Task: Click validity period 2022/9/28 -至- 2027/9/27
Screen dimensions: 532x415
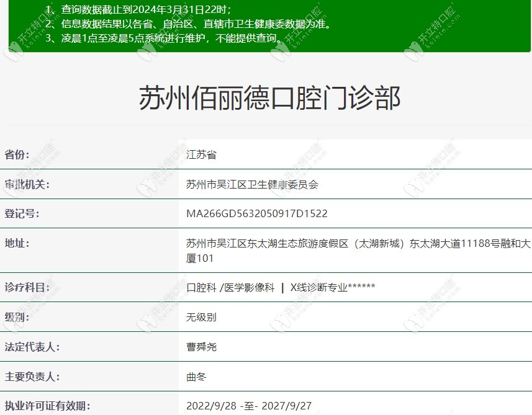Action: 249,406
